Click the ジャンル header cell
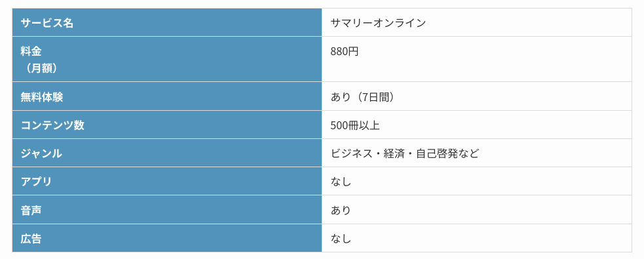Screen dimensions: 644x259 [167, 153]
